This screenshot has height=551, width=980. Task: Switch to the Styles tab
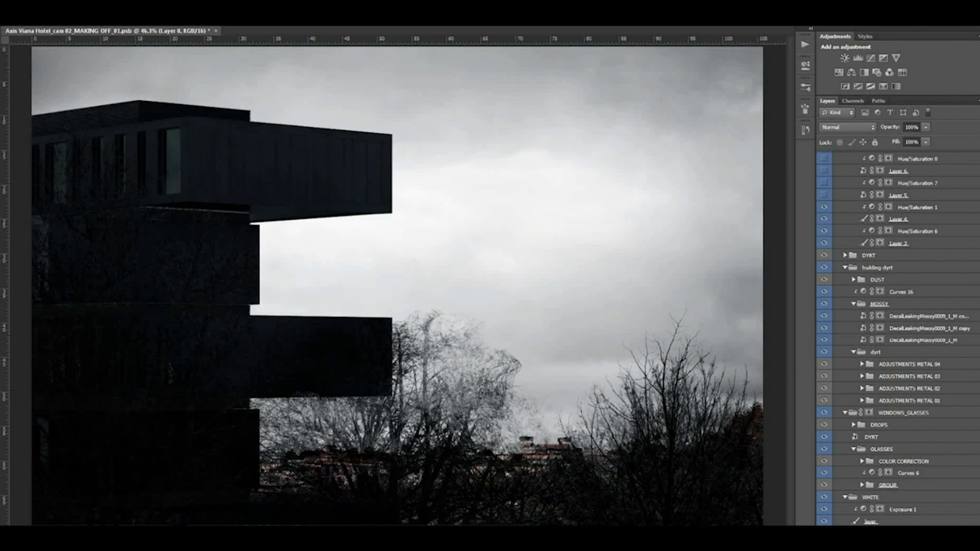(x=865, y=36)
